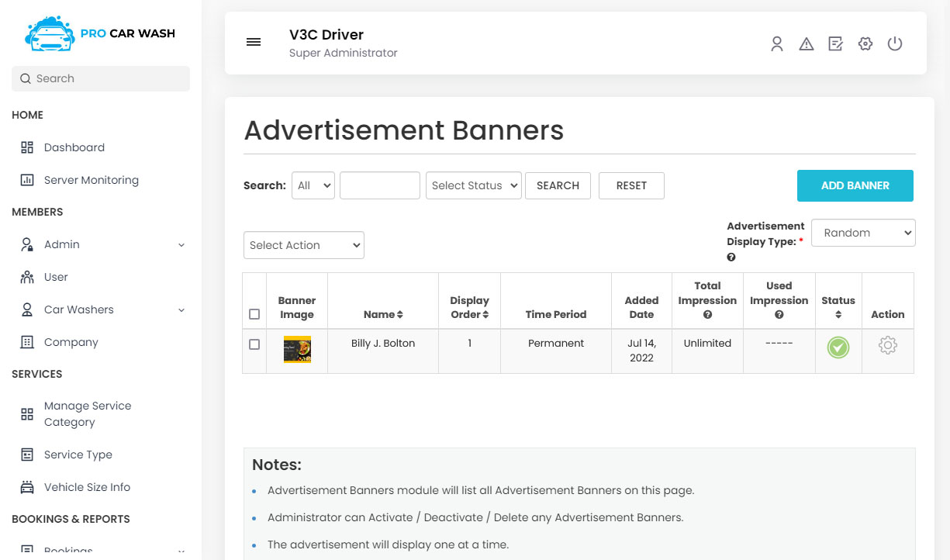
Task: Click the Admin person-lock icon
Action: [x=27, y=244]
